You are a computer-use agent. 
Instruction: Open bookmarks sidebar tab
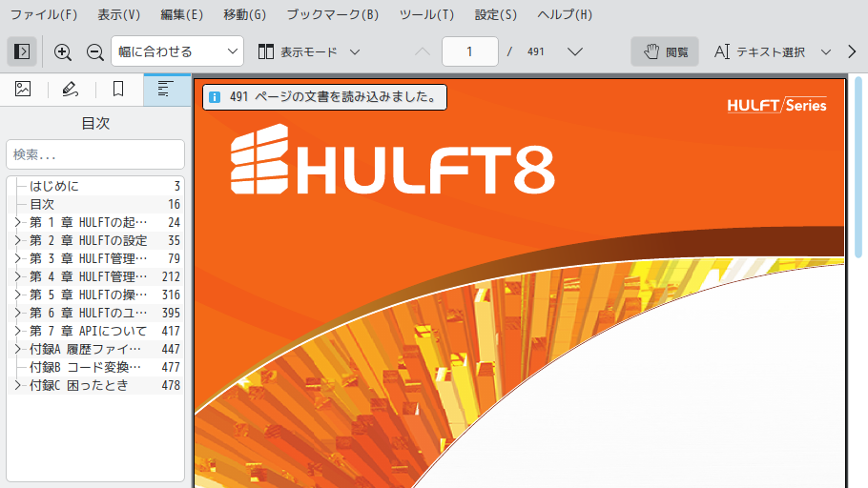click(118, 89)
